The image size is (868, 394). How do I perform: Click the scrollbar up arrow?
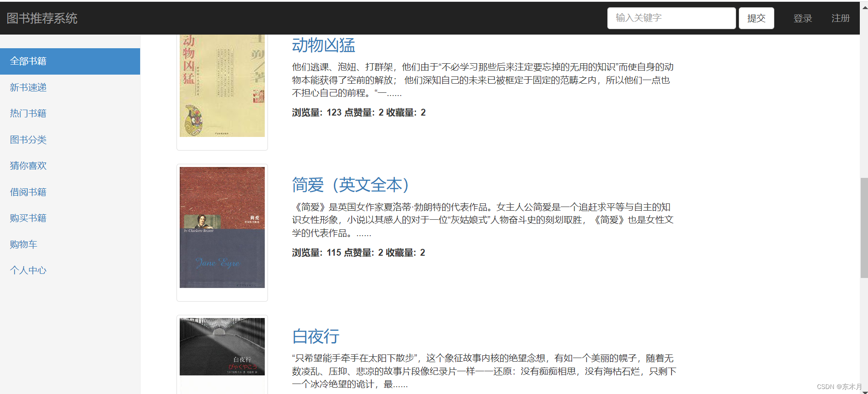click(864, 6)
